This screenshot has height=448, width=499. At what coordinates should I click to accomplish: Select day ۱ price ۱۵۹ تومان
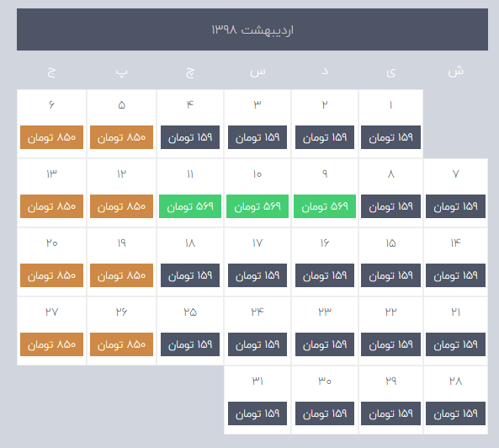pos(390,137)
